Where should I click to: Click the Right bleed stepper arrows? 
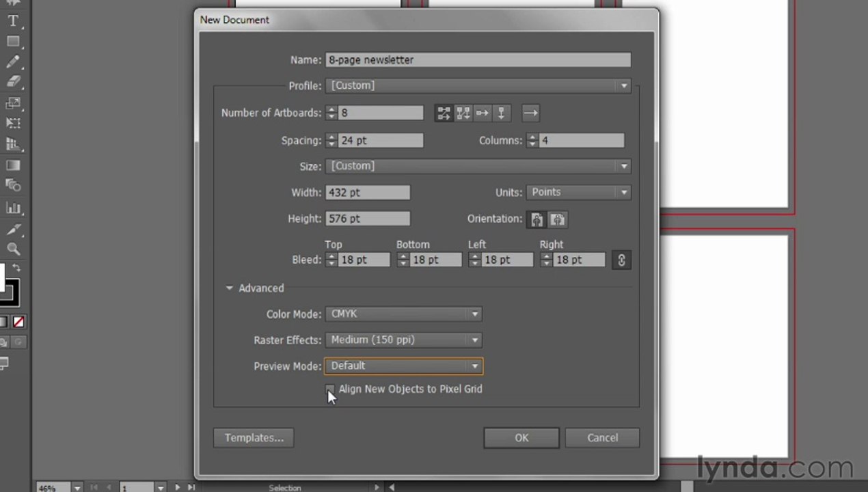546,260
